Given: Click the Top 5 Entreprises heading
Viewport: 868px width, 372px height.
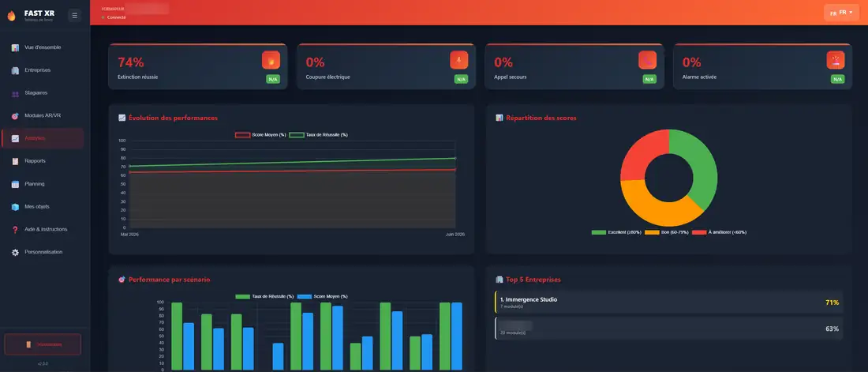Looking at the screenshot, I should (x=533, y=280).
